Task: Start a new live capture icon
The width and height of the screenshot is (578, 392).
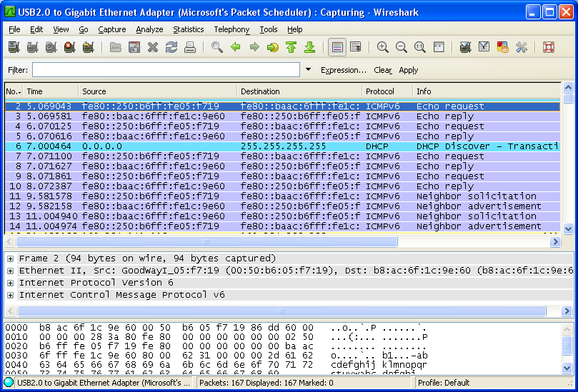Action: pyautogui.click(x=51, y=47)
